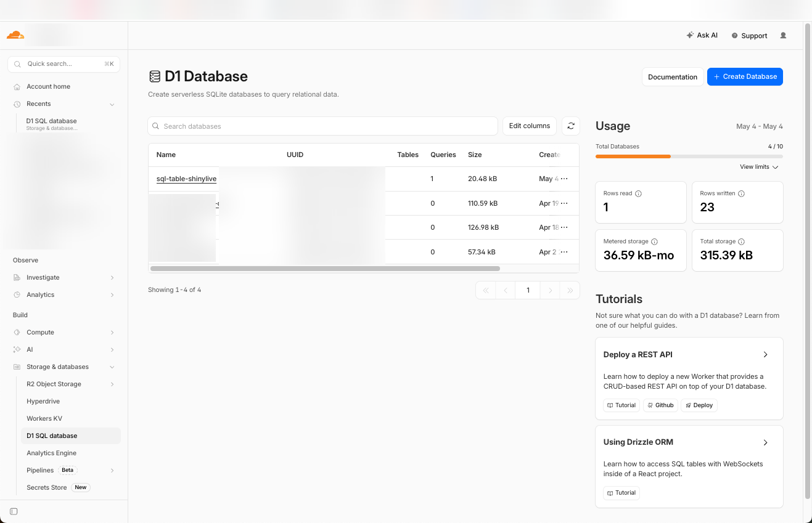Viewport: 812px width, 523px height.
Task: Collapse Storage & databases section
Action: click(x=112, y=367)
